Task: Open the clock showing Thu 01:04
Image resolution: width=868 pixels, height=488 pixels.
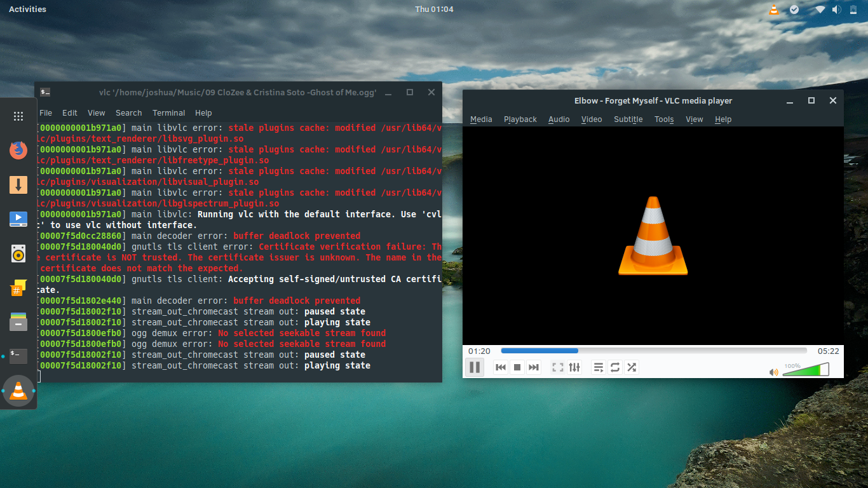Action: [x=434, y=10]
